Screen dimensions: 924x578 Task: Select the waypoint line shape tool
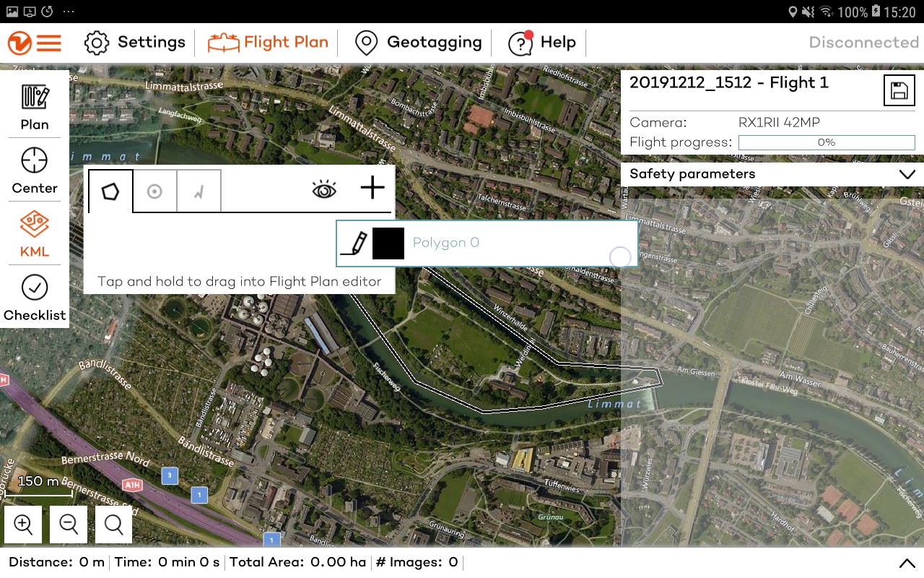pos(199,189)
